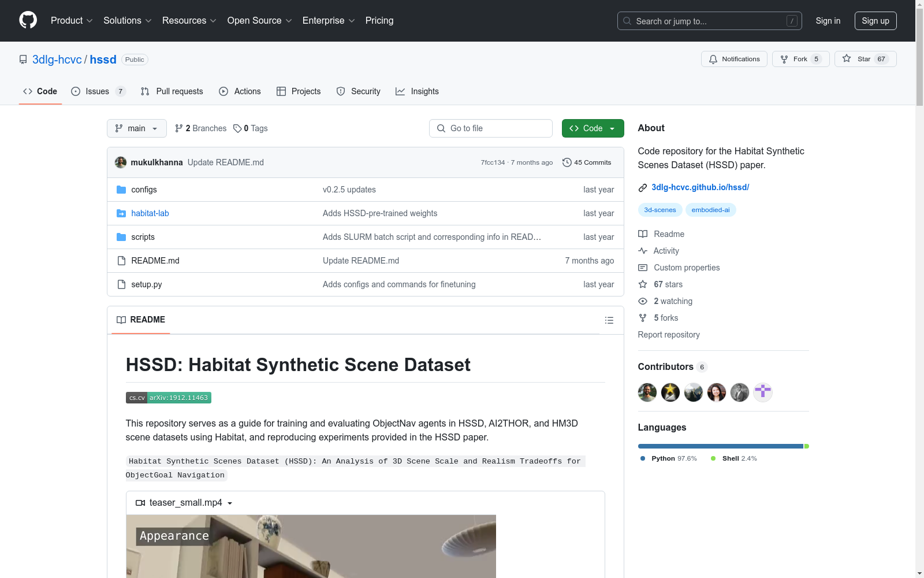Screen dimensions: 924x578
Task: Open the hssd repository link
Action: tap(103, 60)
